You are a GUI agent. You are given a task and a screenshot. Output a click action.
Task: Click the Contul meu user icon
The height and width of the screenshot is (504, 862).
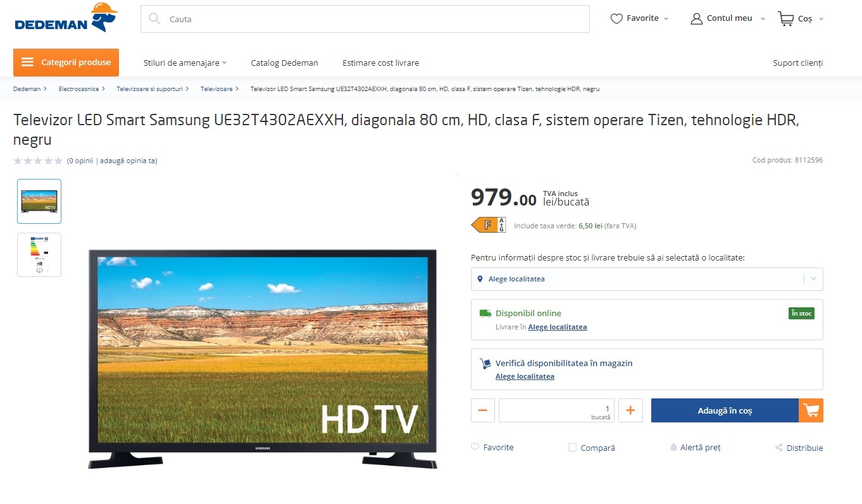pos(697,19)
